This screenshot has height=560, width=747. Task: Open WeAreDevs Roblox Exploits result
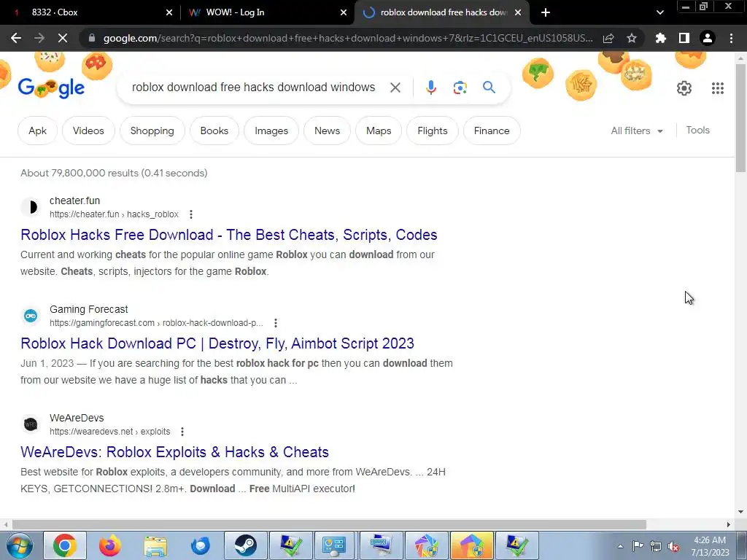point(174,452)
